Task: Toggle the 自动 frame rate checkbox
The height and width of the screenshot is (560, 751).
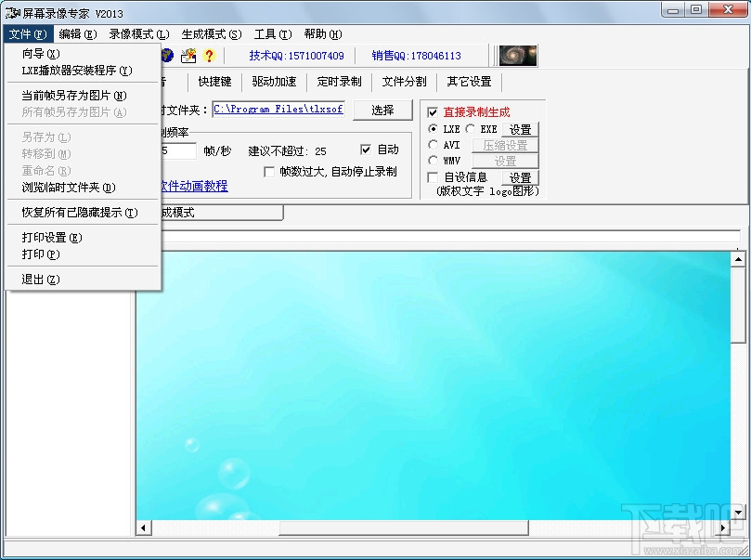Action: coord(367,149)
